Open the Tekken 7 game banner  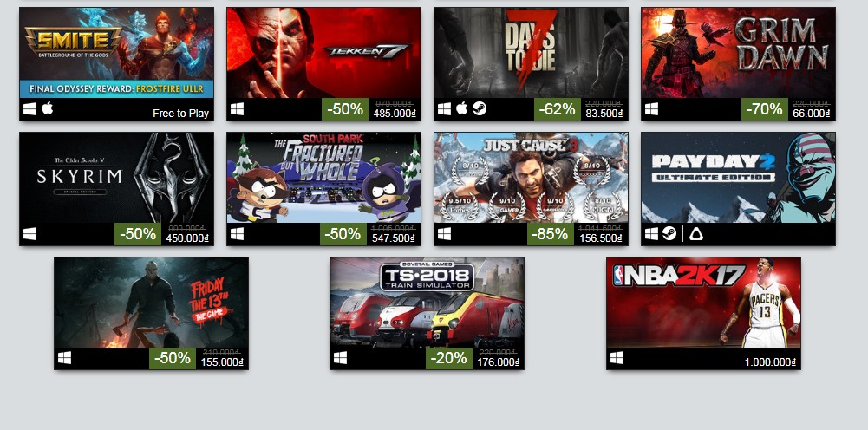(323, 53)
